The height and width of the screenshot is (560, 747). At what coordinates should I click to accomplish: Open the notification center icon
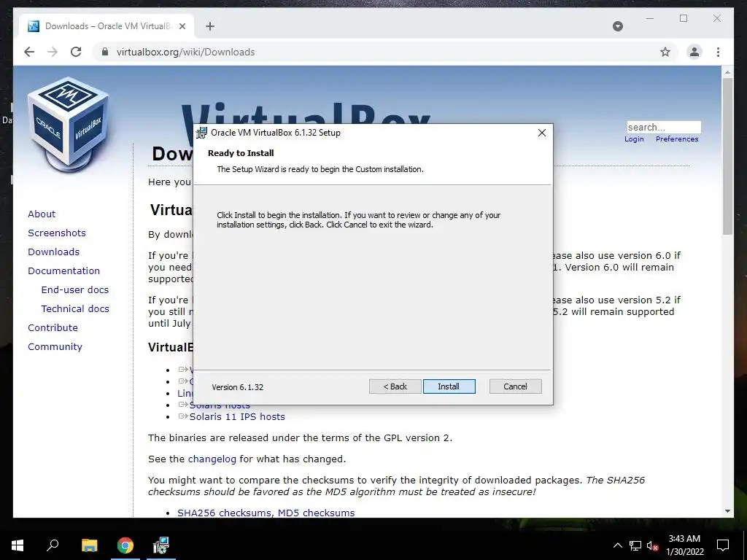(723, 545)
